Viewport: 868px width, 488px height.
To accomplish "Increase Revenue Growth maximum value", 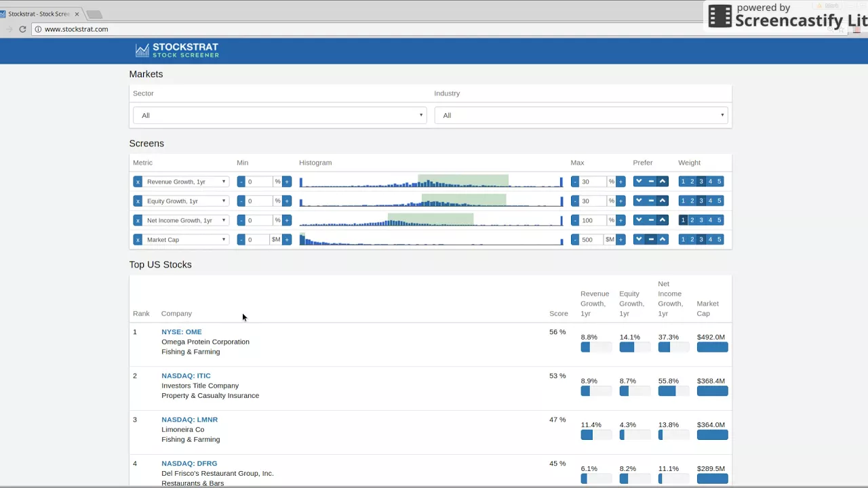I will [x=620, y=182].
